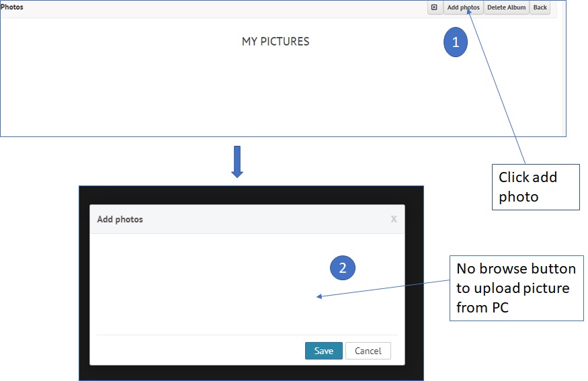Go back using the Back button
Viewport: 588px width, 381px height.
tap(540, 7)
